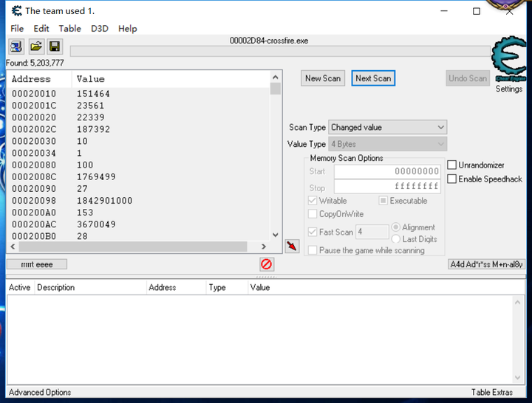Open the Settings label under the logo
The width and height of the screenshot is (532, 403).
[508, 89]
